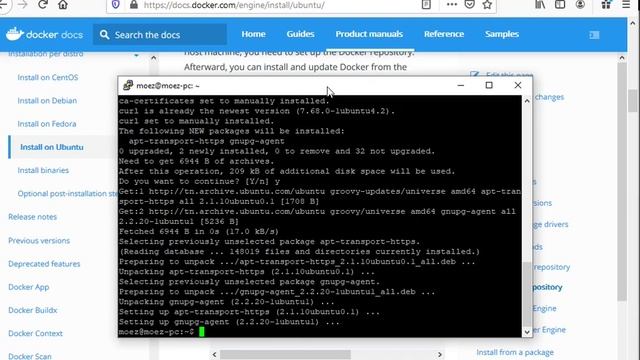Close the terminal window
640x360 pixels.
[x=518, y=85]
